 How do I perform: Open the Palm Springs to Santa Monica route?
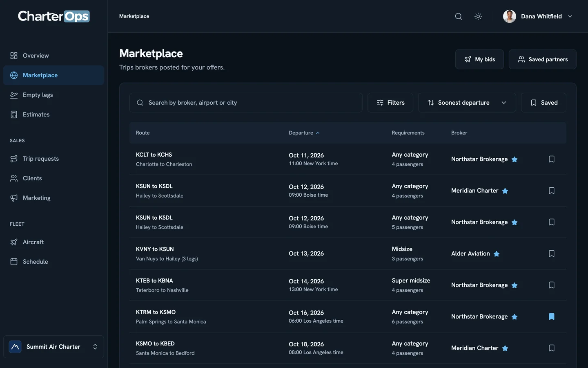click(171, 322)
